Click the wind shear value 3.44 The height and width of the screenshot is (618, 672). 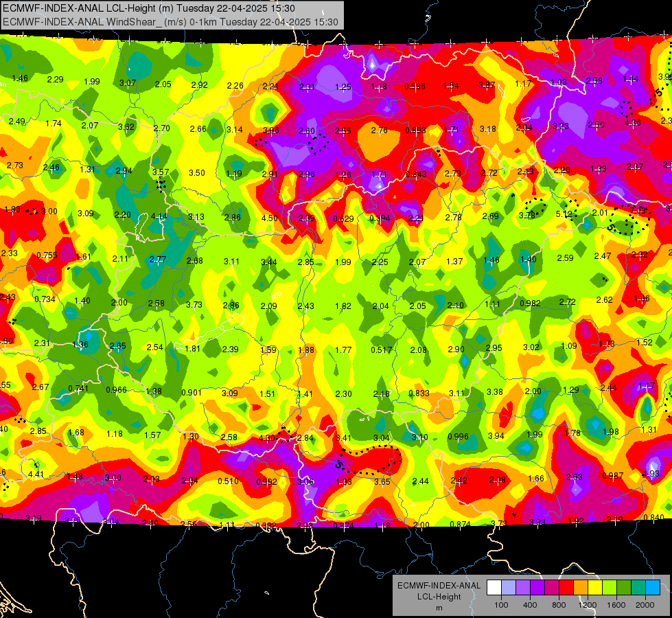click(x=268, y=262)
